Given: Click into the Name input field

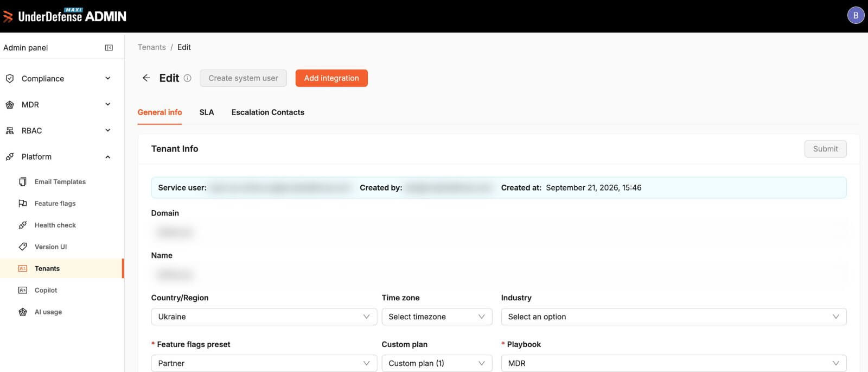Looking at the screenshot, I should (x=499, y=274).
